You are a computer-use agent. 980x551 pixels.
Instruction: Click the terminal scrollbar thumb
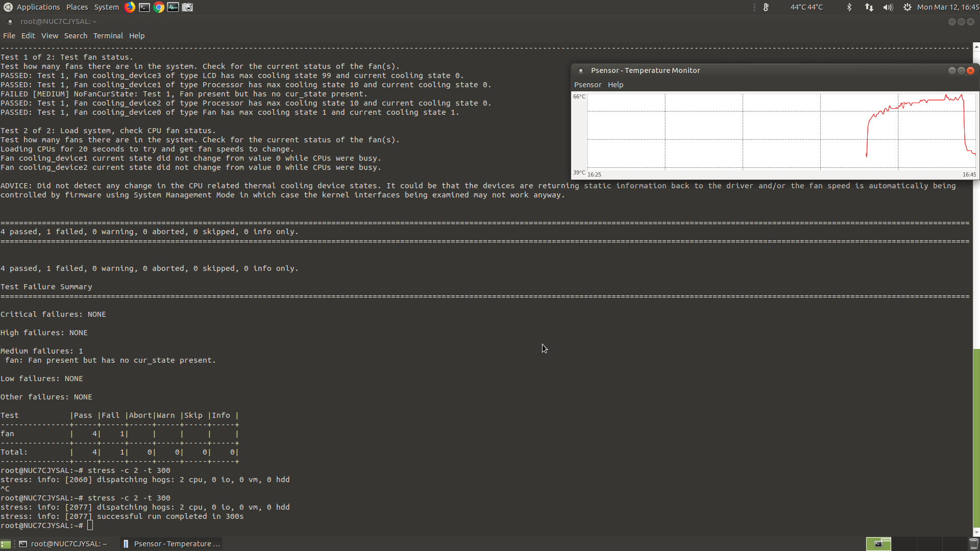(976, 439)
